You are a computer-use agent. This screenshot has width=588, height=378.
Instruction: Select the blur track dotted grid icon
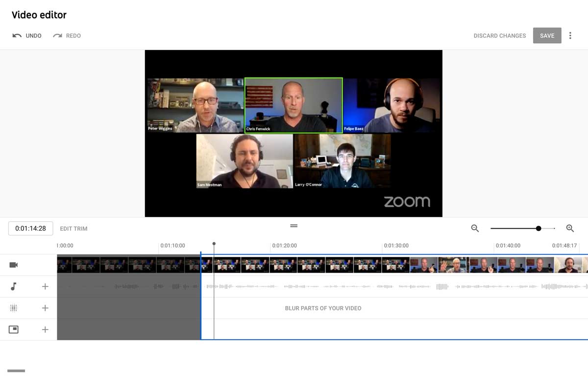[14, 308]
